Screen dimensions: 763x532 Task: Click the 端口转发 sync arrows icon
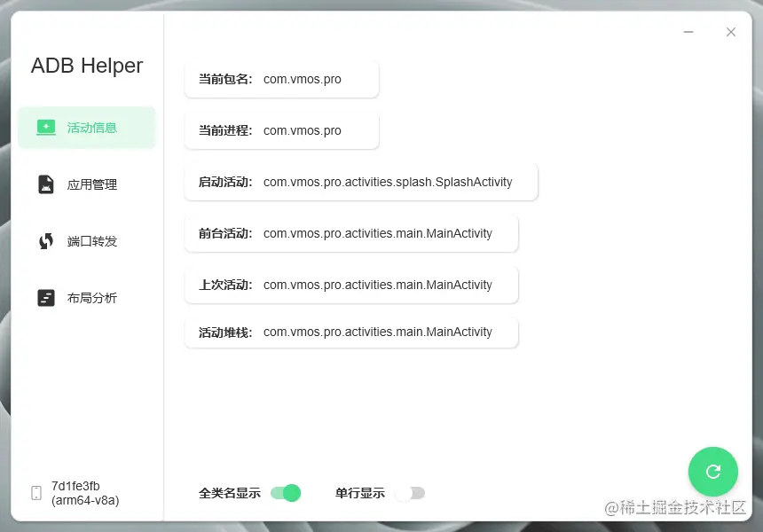point(46,240)
